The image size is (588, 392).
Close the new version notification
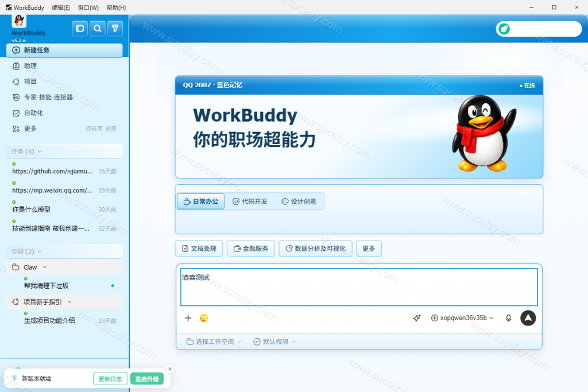[170, 369]
